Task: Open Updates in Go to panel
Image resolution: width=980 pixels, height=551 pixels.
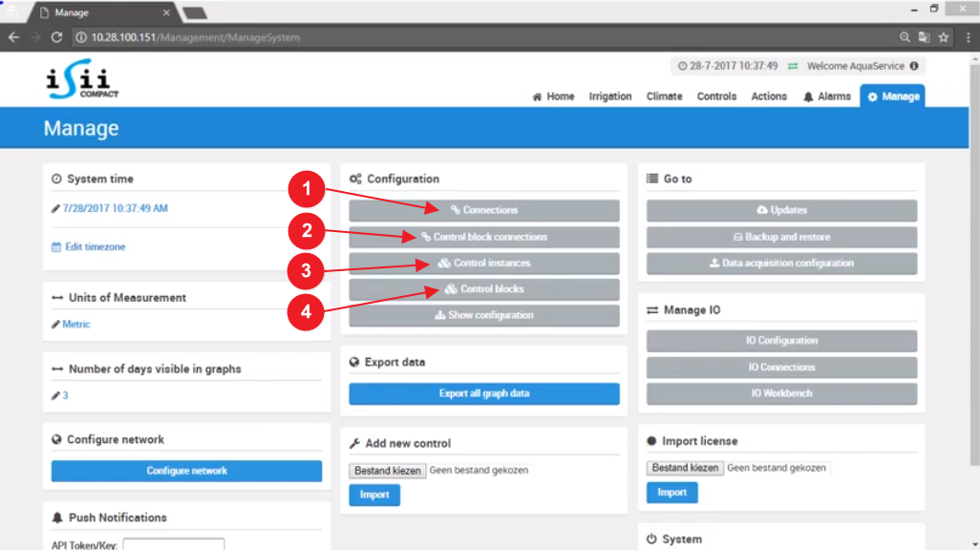Action: point(782,210)
